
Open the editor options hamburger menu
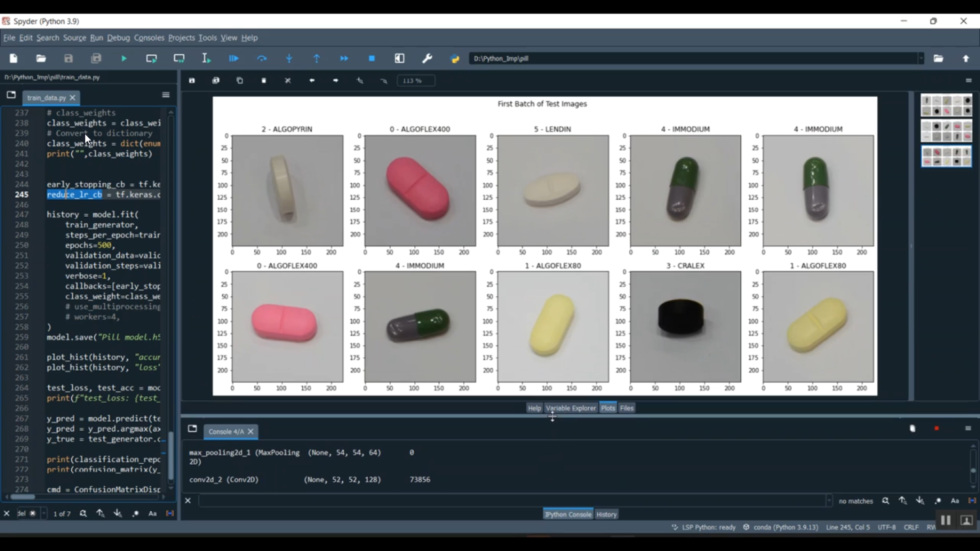point(165,94)
